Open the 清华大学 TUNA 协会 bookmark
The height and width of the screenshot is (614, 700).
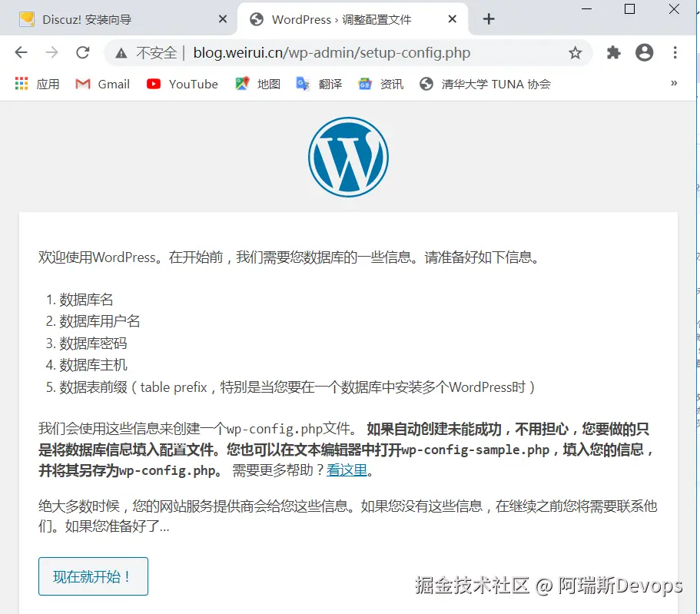(x=486, y=84)
